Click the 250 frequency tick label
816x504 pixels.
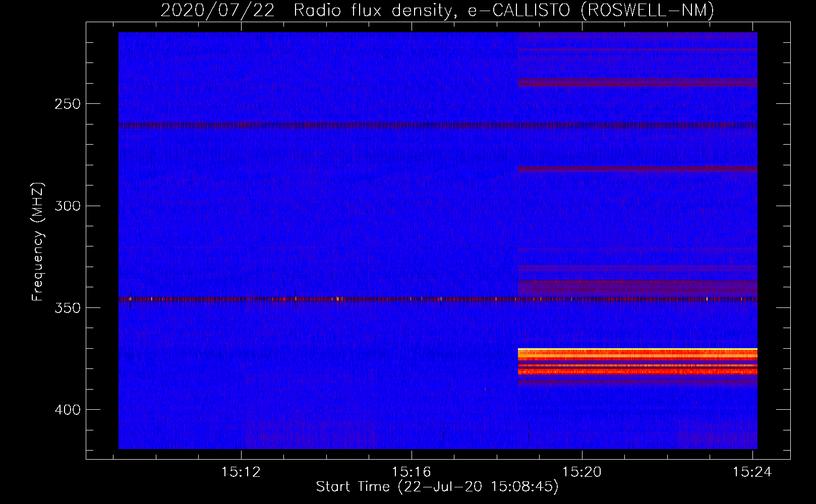68,104
